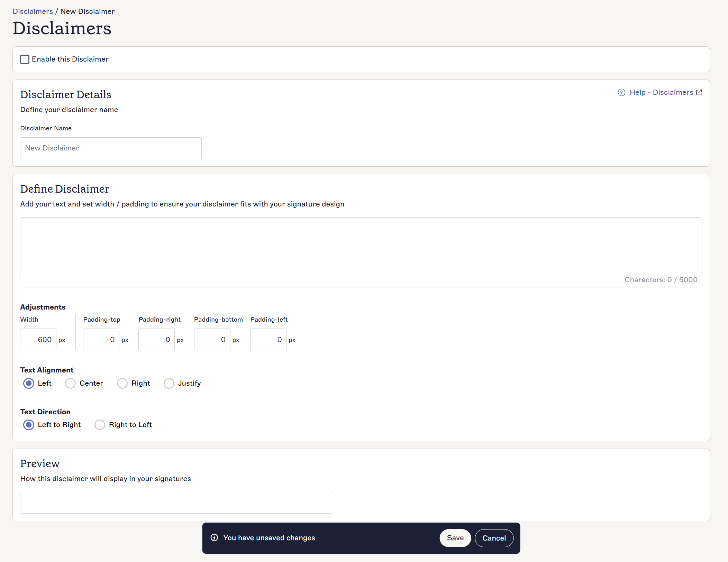Save the unsaved changes
The width and height of the screenshot is (728, 562).
point(455,538)
